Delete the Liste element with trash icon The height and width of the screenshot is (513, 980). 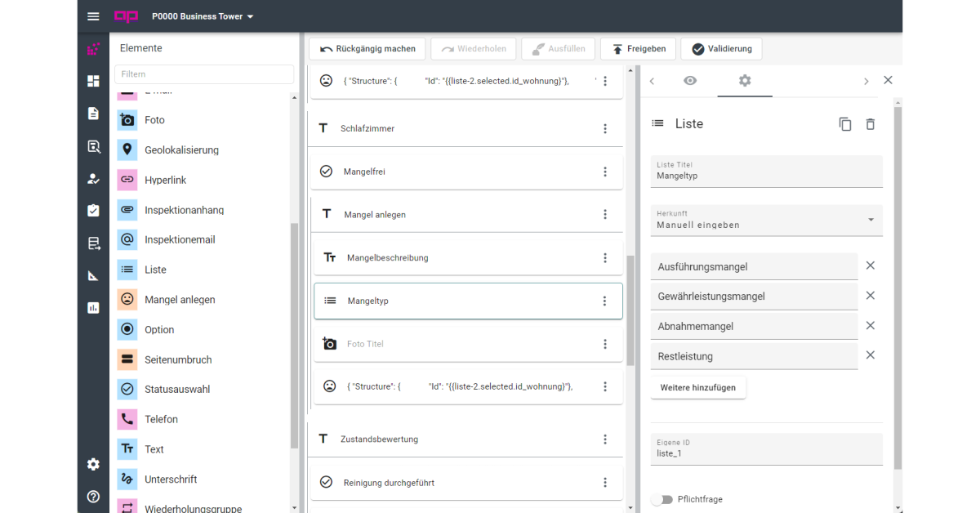(871, 124)
